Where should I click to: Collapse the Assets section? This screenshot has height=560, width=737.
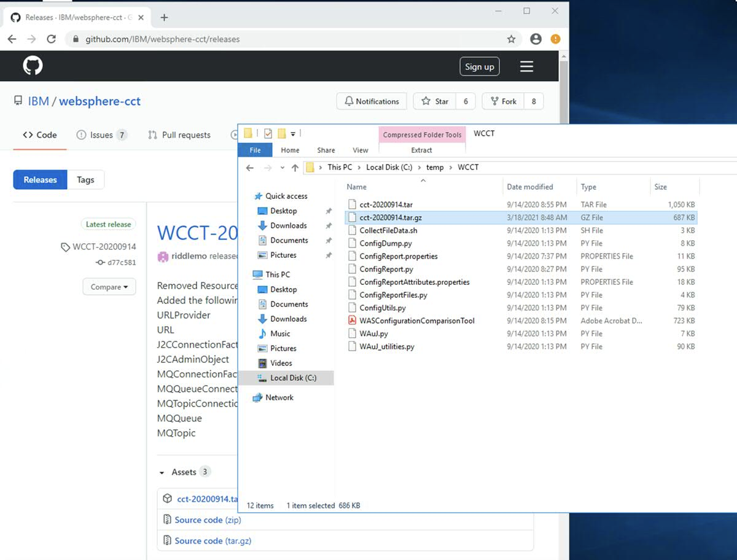pyautogui.click(x=165, y=472)
